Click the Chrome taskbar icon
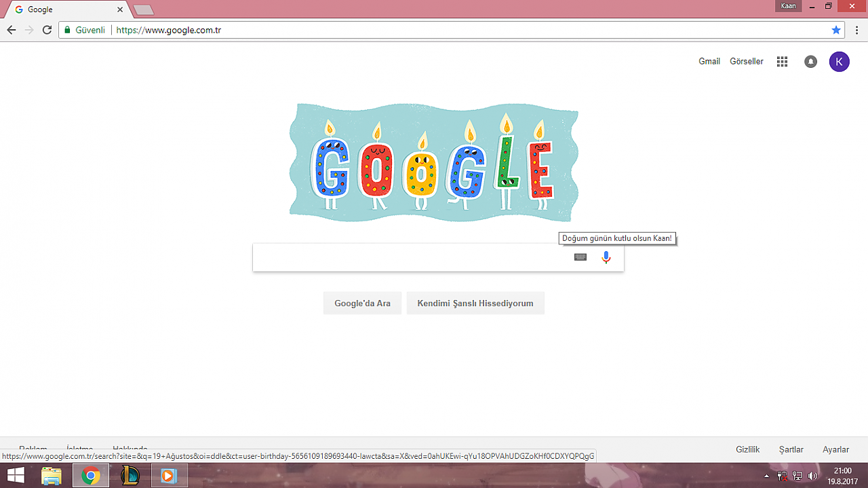The width and height of the screenshot is (868, 488). click(x=91, y=476)
